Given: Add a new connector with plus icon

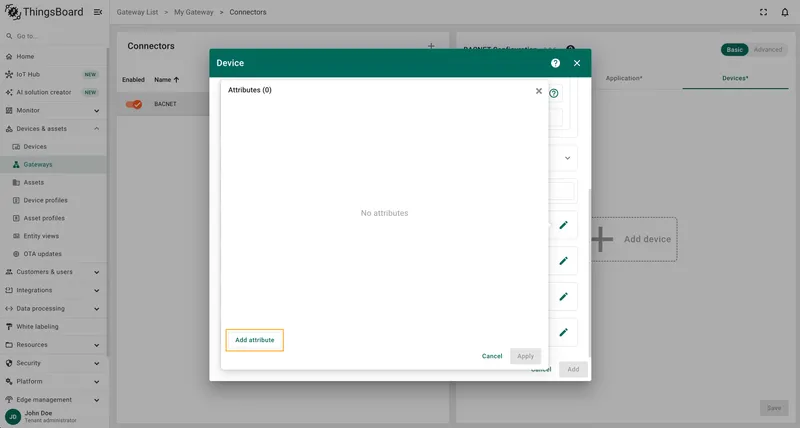Looking at the screenshot, I should [x=431, y=46].
